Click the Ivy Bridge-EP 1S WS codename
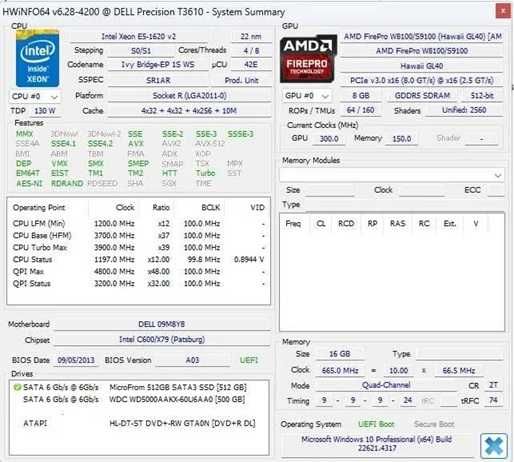 point(158,65)
